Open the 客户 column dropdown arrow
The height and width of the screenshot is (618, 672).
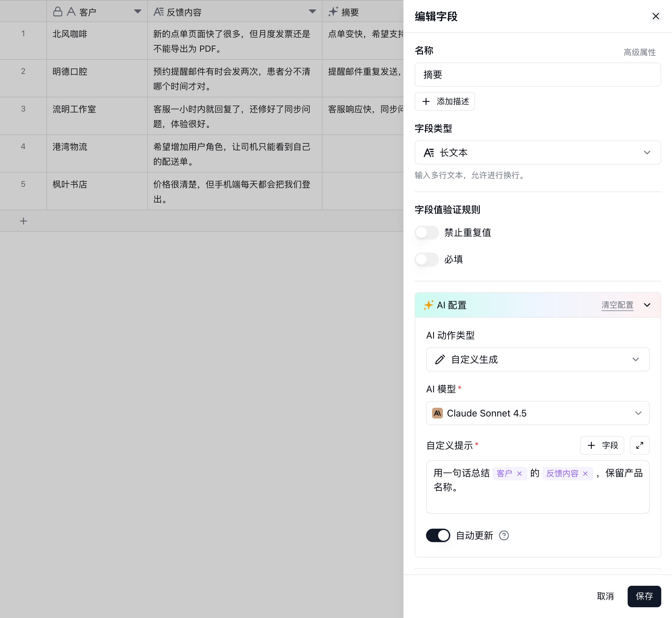[137, 12]
